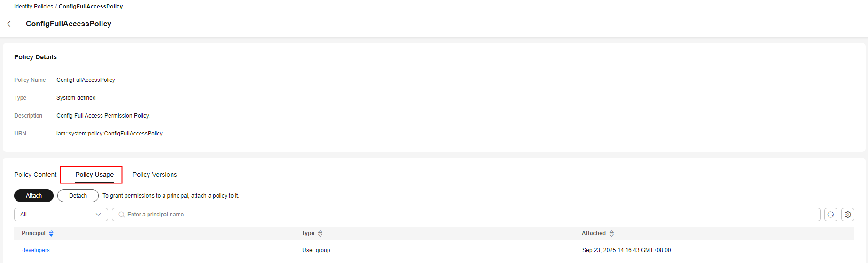Select the Policy Usage tab
Image resolution: width=868 pixels, height=263 pixels.
click(94, 175)
